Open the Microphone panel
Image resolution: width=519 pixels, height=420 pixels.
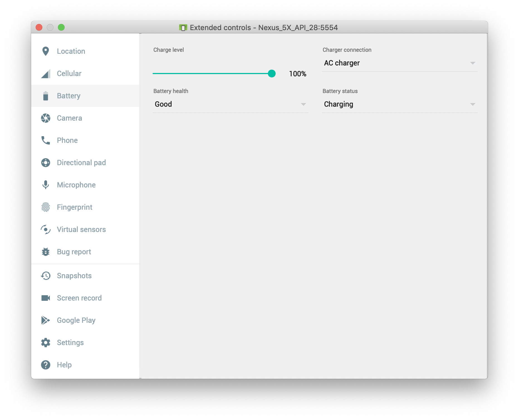[x=85, y=185]
